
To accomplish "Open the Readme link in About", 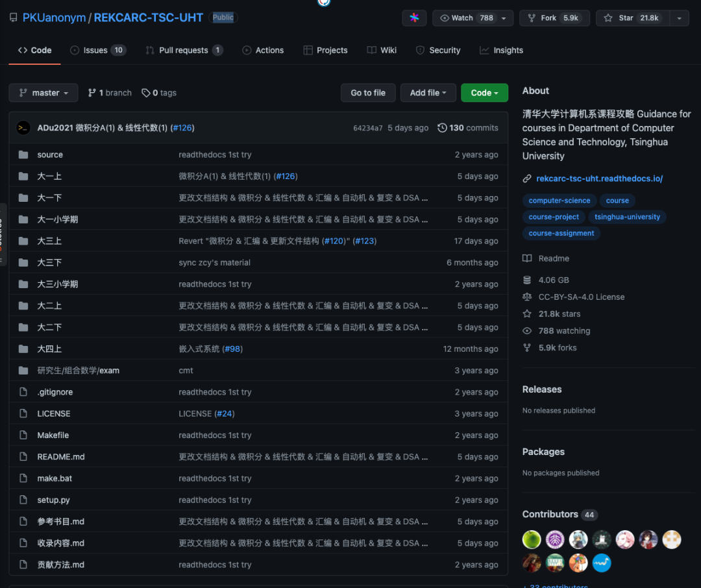I will pos(554,258).
